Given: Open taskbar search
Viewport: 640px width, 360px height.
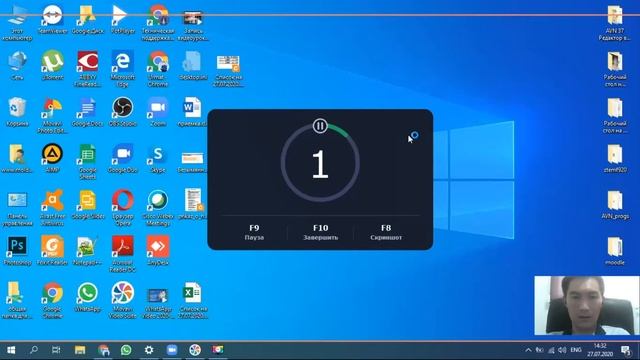Looking at the screenshot, I should pyautogui.click(x=34, y=350).
